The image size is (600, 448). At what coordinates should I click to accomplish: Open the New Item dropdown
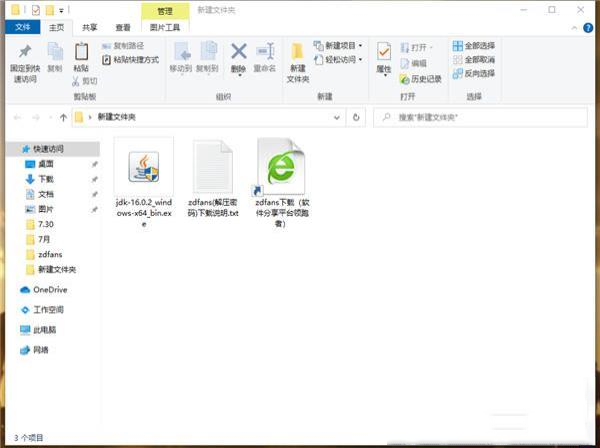[x=338, y=45]
